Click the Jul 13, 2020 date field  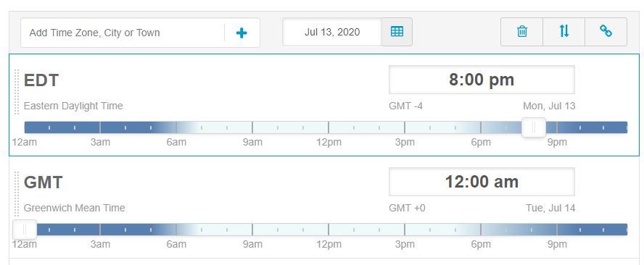pos(332,32)
